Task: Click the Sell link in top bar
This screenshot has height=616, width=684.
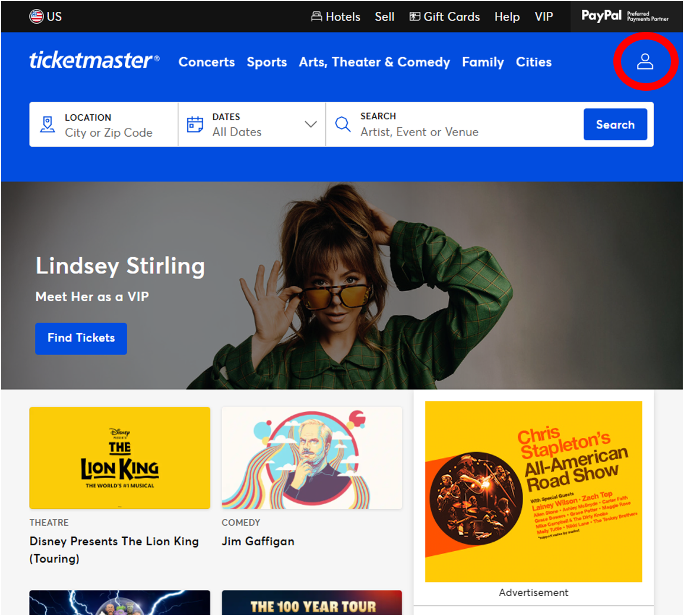Action: point(385,17)
